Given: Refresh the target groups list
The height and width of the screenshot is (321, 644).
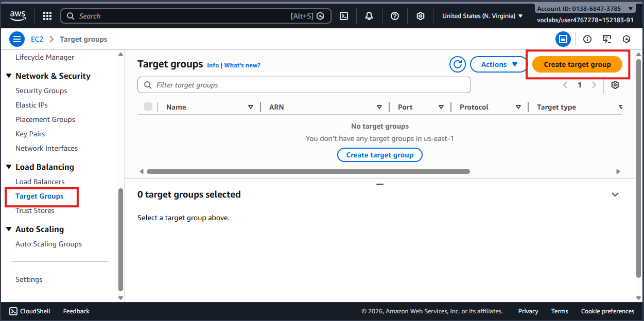Looking at the screenshot, I should [x=458, y=64].
